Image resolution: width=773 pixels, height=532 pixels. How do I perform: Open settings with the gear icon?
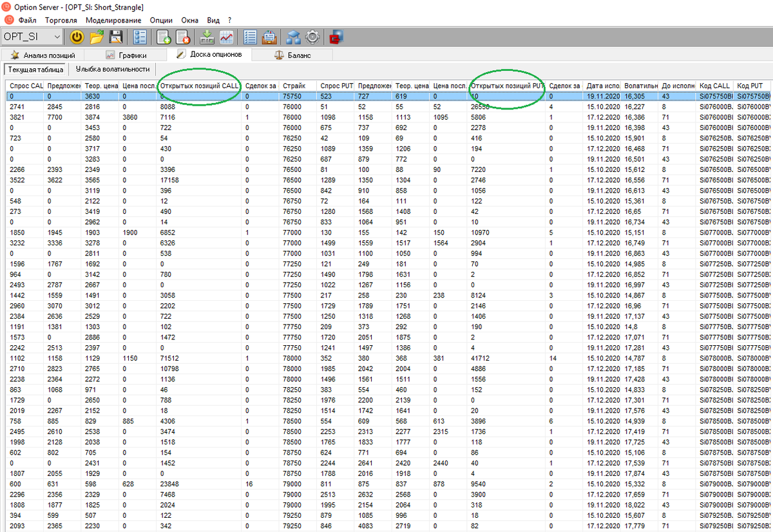click(313, 37)
